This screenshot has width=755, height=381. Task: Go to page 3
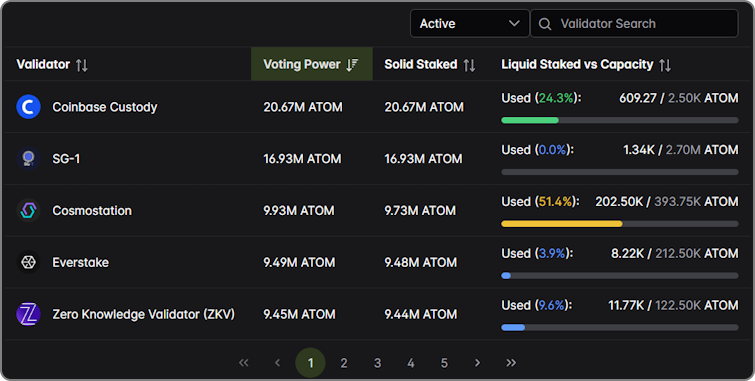click(x=378, y=363)
